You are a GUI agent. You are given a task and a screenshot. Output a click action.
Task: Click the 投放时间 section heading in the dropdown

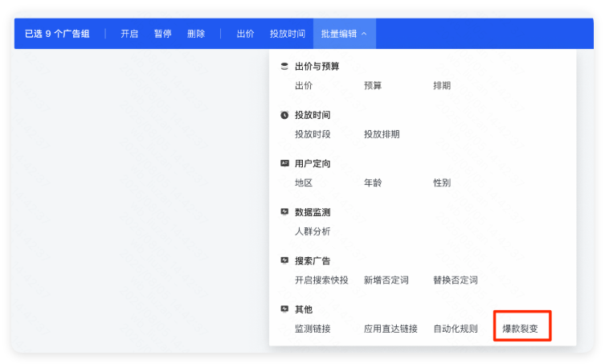point(313,115)
